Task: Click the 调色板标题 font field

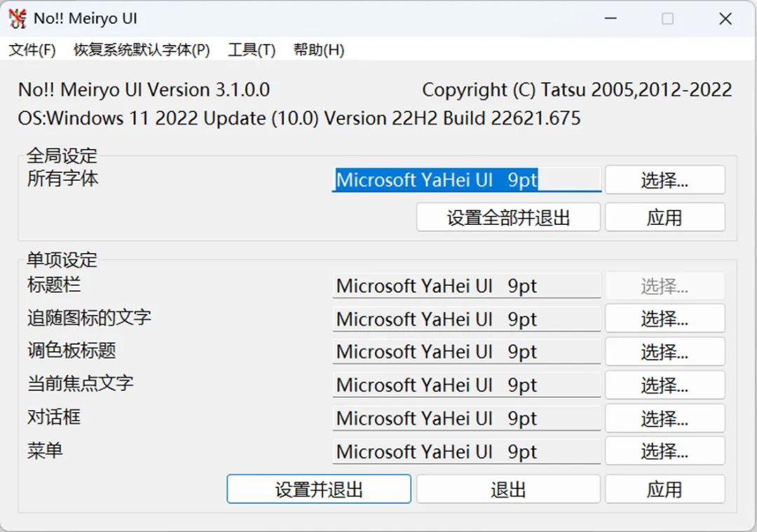Action: tap(466, 351)
